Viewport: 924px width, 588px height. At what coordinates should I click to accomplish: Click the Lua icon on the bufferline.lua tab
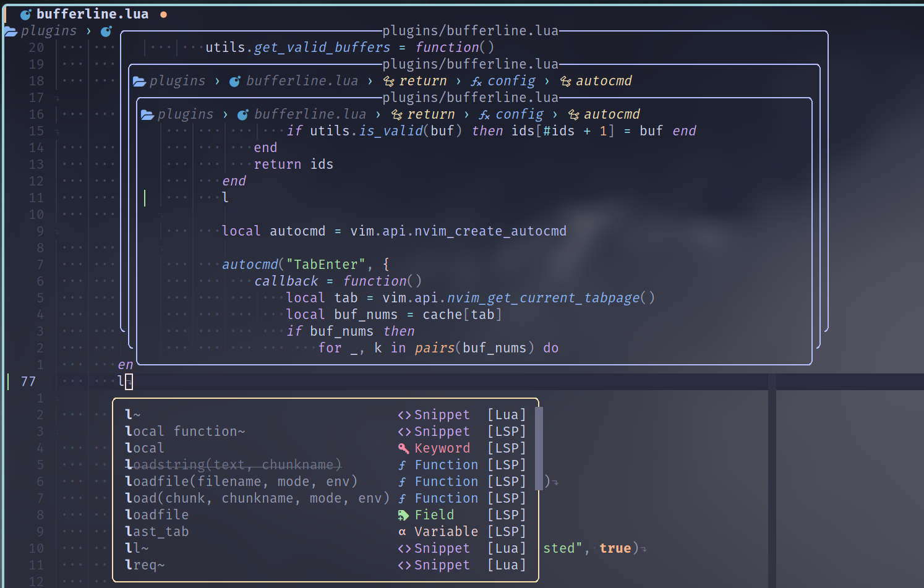click(x=25, y=13)
